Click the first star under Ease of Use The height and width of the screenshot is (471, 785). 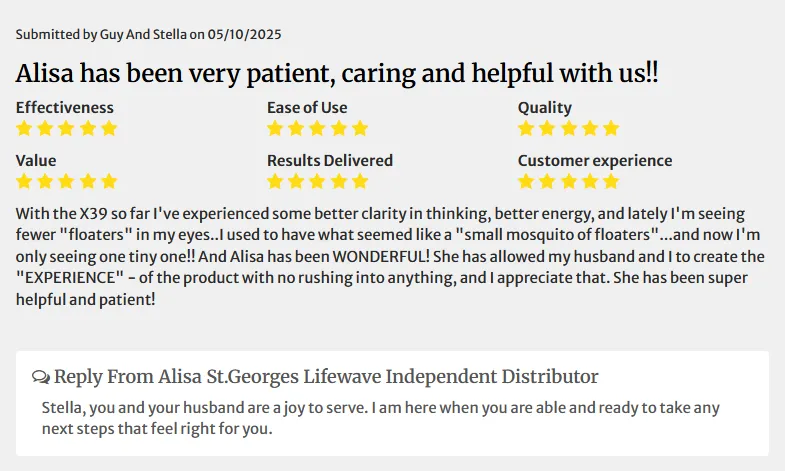[x=275, y=129]
